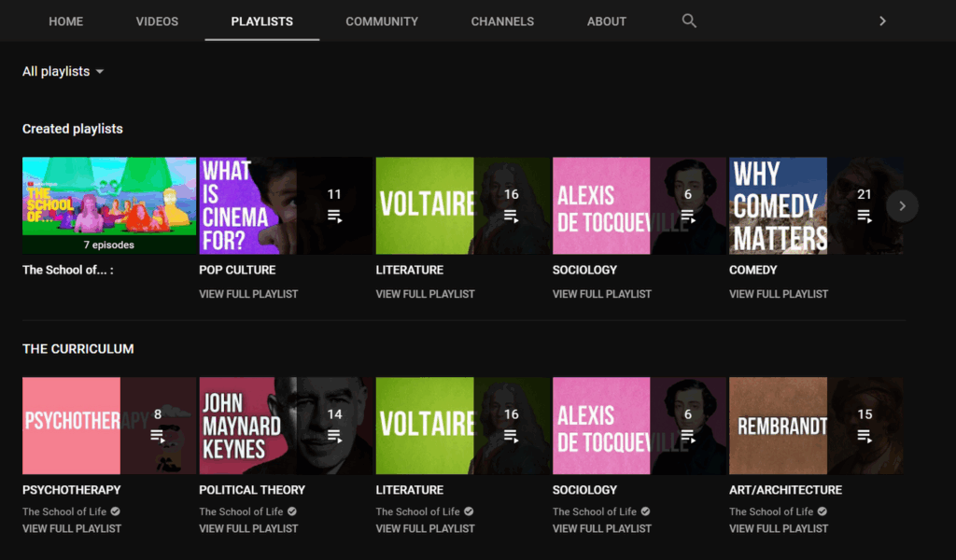This screenshot has width=956, height=560.
Task: Open the John Maynard Keynes thumbnail
Action: click(286, 426)
